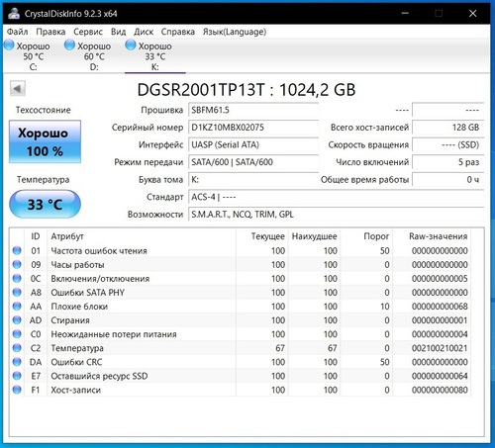
Task: Click status dot for Часы работы row
Action: [17, 264]
